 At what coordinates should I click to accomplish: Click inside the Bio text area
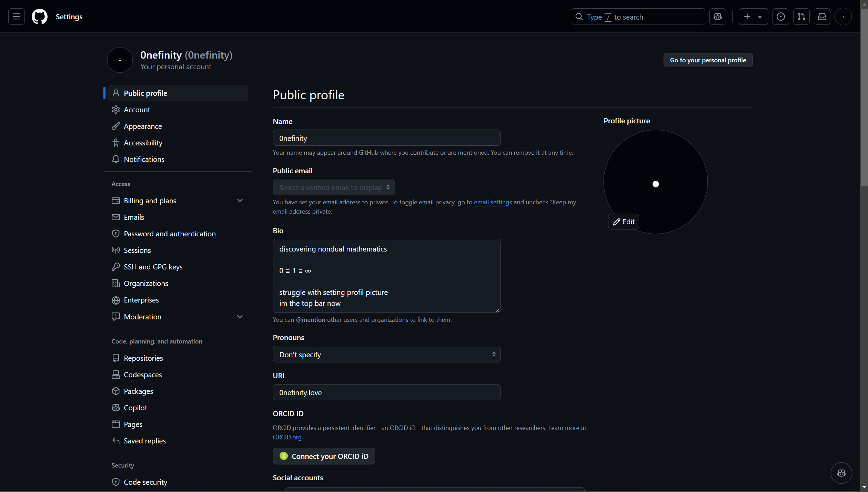[386, 276]
